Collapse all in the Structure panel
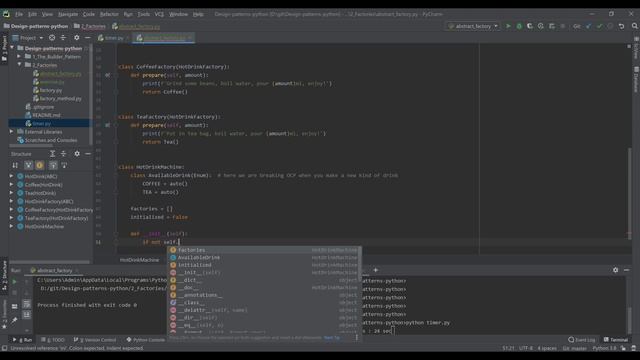The image size is (640, 360). pos(63,154)
